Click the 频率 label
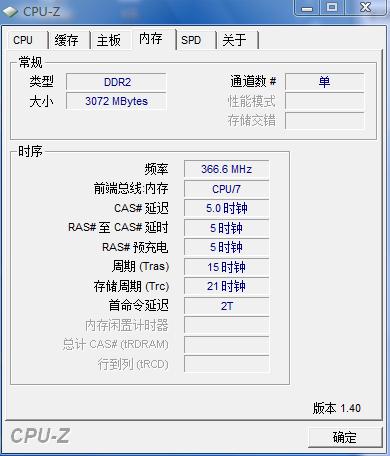390x456 pixels. [x=156, y=169]
